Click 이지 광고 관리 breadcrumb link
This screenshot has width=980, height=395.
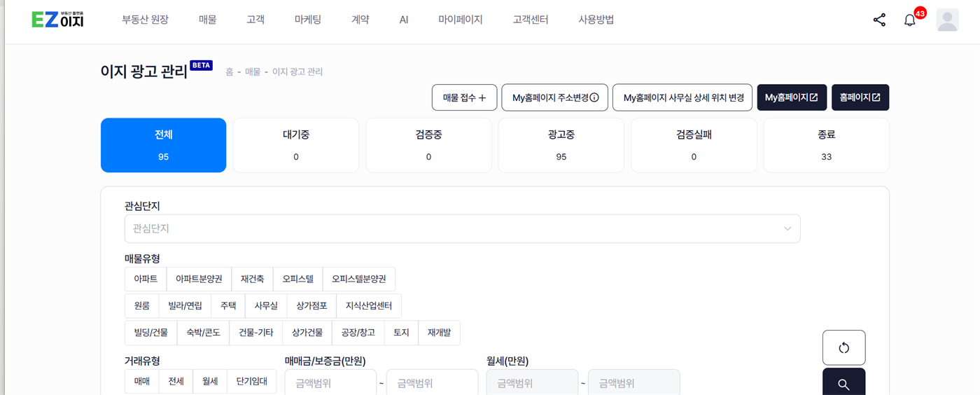click(x=297, y=72)
